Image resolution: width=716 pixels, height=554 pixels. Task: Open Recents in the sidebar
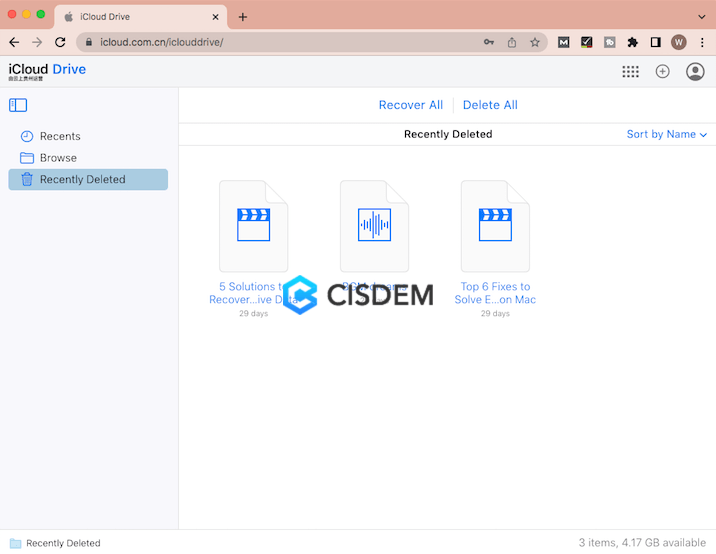click(x=88, y=136)
